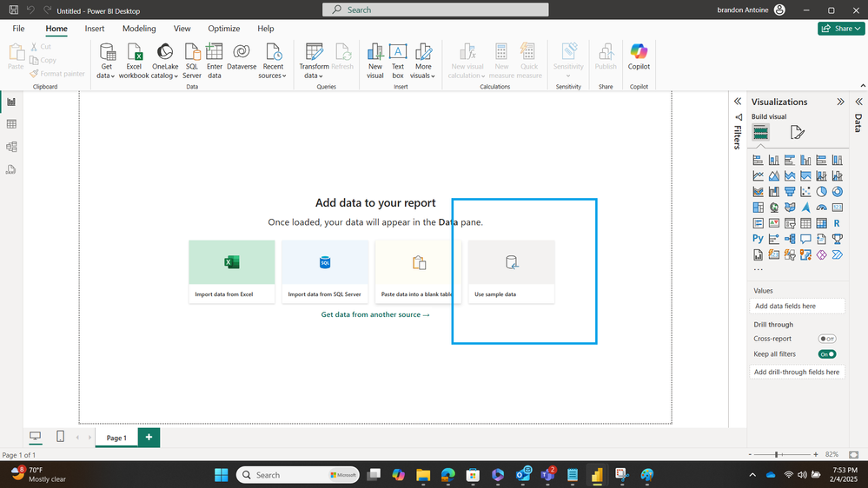This screenshot has height=488, width=868.
Task: Collapse the ribbon with the chevron
Action: pos(863,86)
